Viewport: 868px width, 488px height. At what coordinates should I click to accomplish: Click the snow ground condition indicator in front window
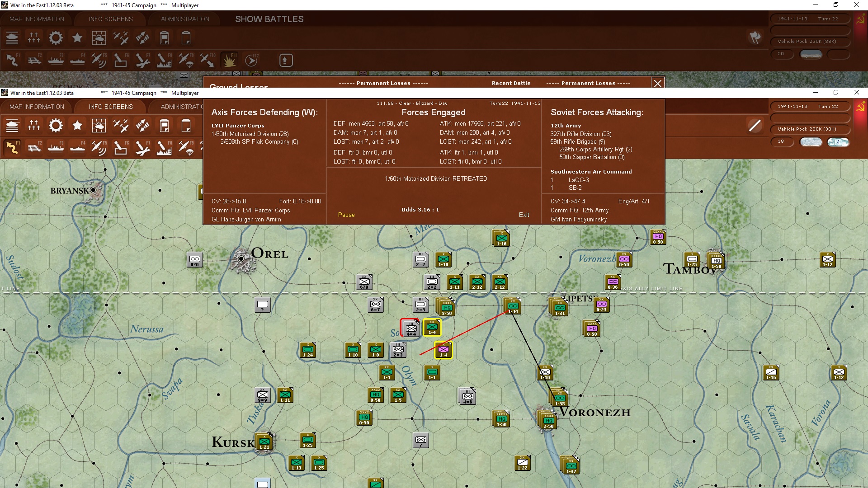pos(811,142)
